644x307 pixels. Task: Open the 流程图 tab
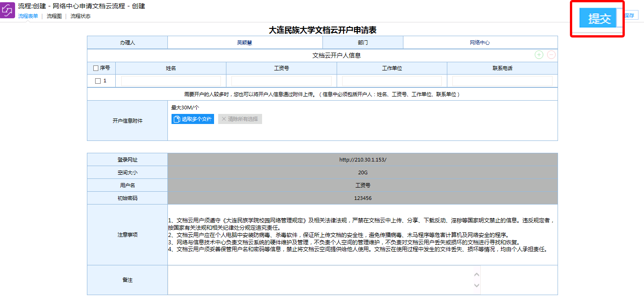pos(54,16)
